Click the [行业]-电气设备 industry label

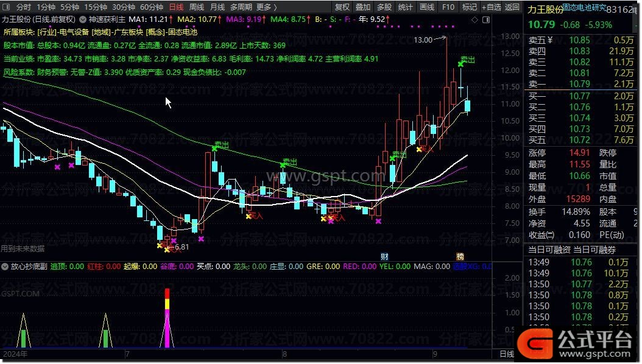(63, 32)
